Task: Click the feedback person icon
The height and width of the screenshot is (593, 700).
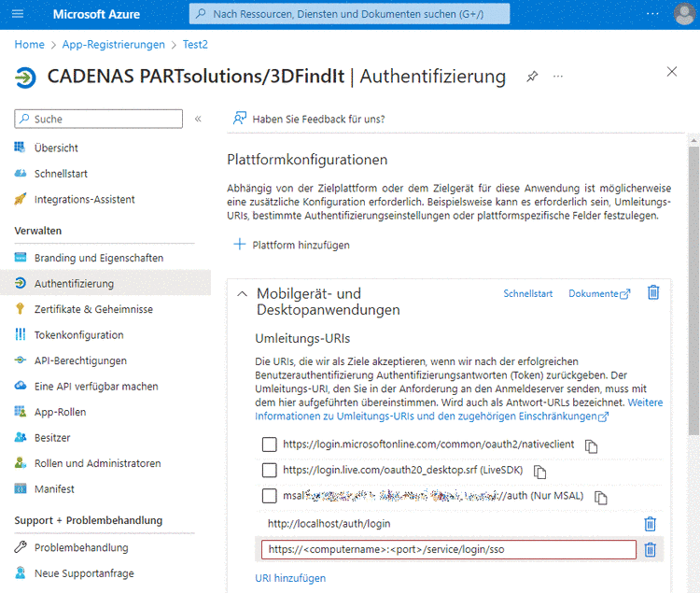Action: click(x=240, y=119)
